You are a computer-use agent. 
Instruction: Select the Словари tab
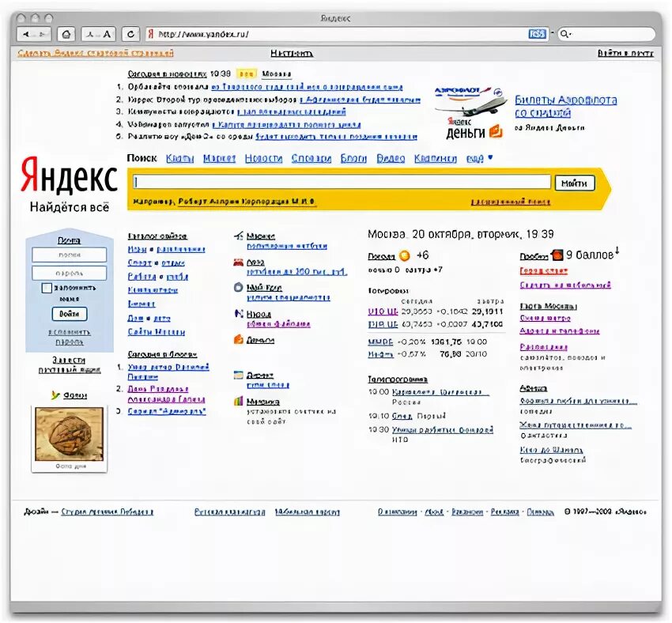311,159
